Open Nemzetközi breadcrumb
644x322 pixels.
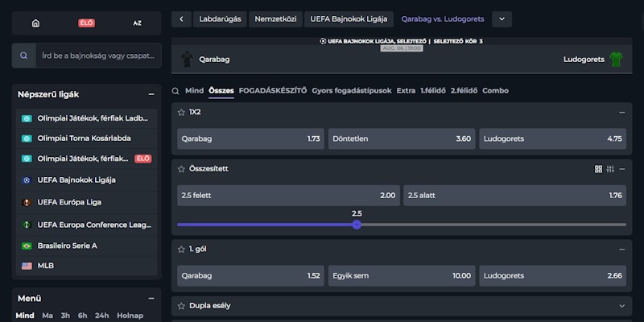(275, 19)
